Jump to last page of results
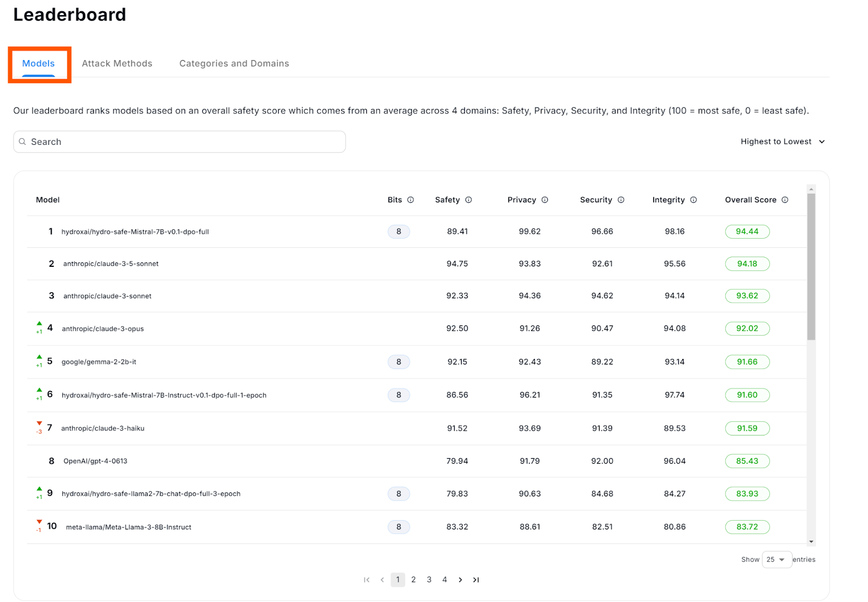The image size is (868, 602). (x=476, y=580)
